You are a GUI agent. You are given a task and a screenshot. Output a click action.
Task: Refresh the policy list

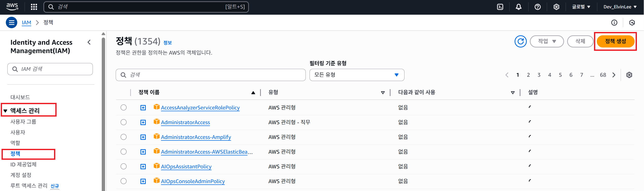521,41
